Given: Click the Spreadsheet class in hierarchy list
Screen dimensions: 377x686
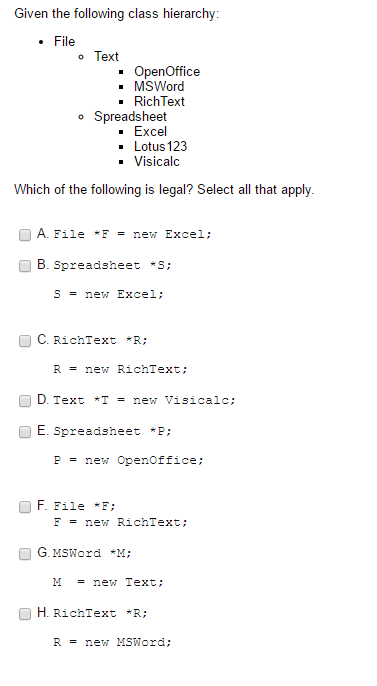Looking at the screenshot, I should pos(130,116).
